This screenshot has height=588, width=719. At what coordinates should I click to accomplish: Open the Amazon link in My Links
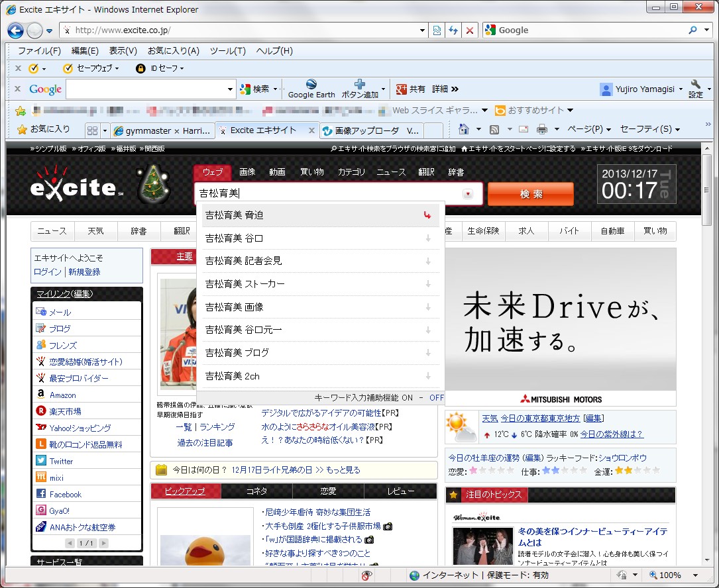pyautogui.click(x=62, y=395)
